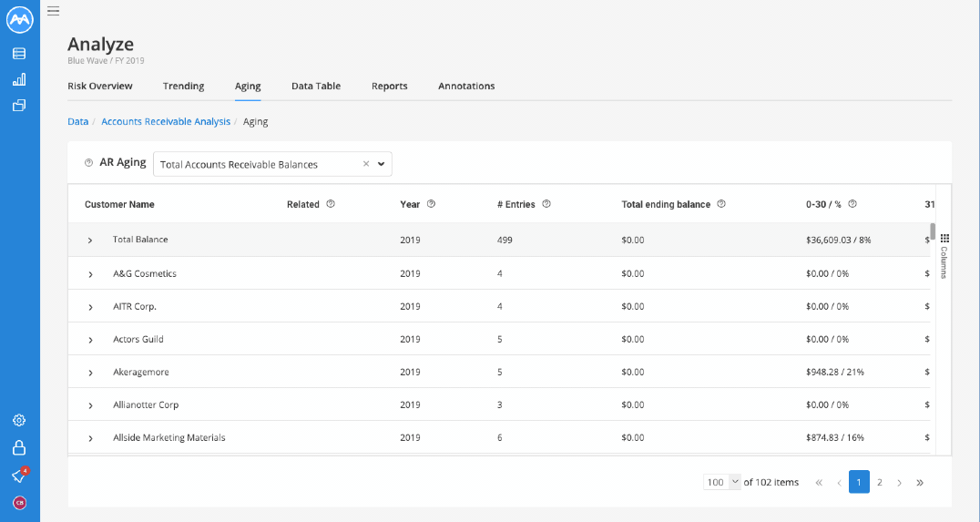Screen dimensions: 980x522
Task: Clear the Total Accounts Receivable Balances selection
Action: [366, 164]
